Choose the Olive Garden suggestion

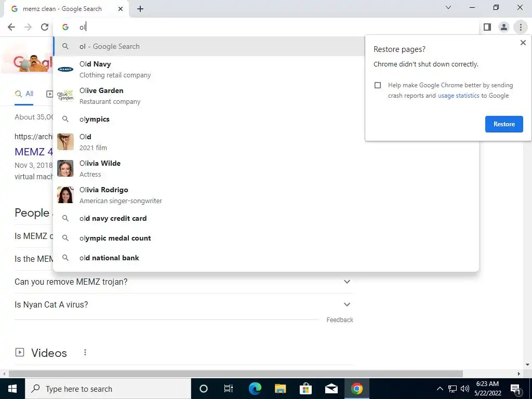[266, 96]
